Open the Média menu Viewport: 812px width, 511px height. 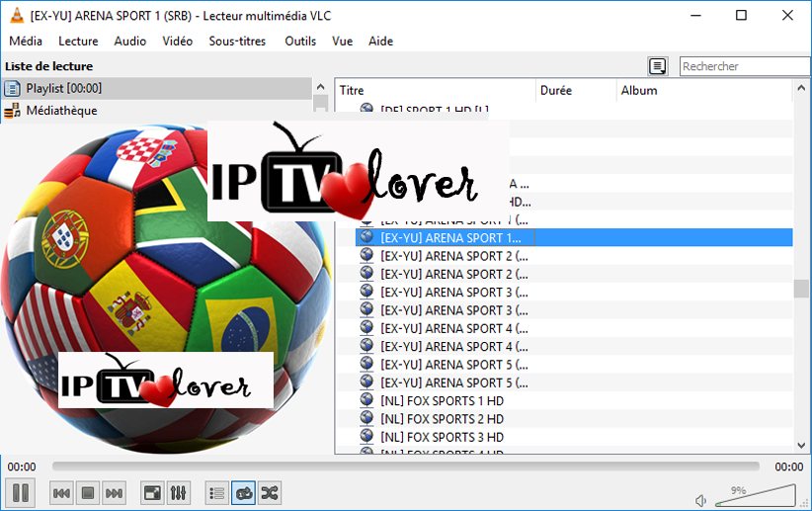point(26,41)
